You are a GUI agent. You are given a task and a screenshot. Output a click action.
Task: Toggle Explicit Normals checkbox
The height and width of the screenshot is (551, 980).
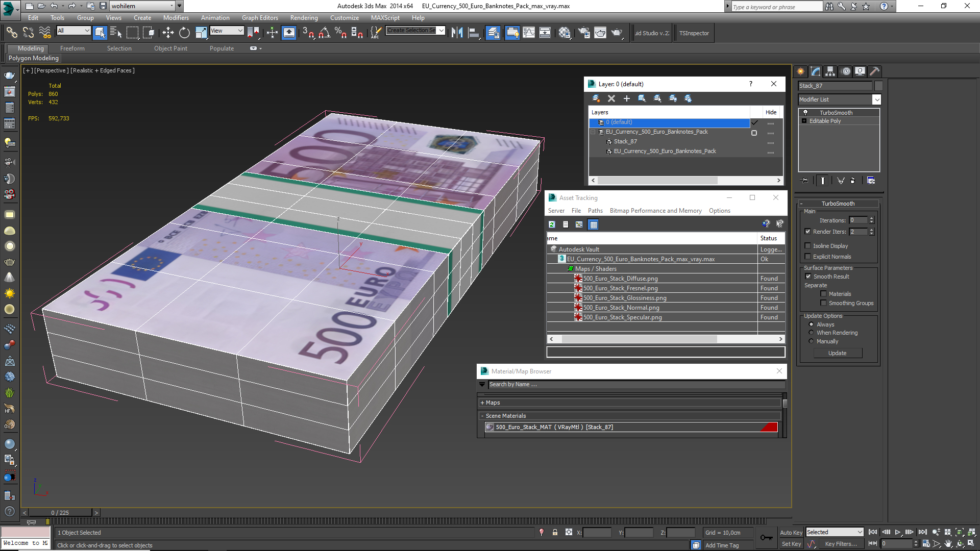(x=807, y=257)
